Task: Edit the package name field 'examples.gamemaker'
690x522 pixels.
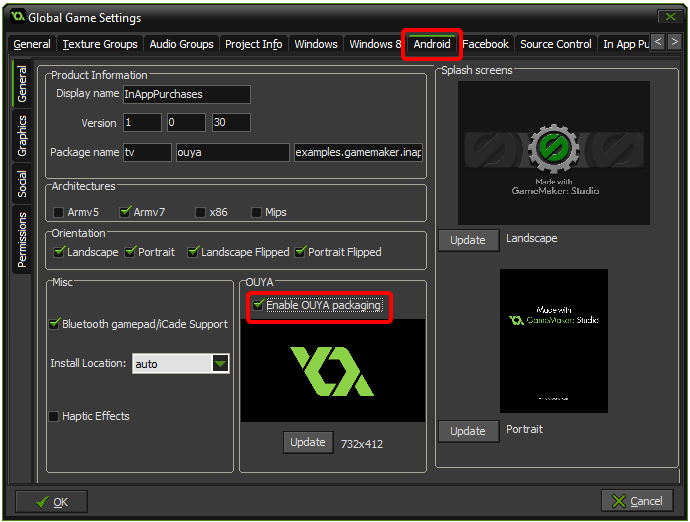Action: coord(358,152)
